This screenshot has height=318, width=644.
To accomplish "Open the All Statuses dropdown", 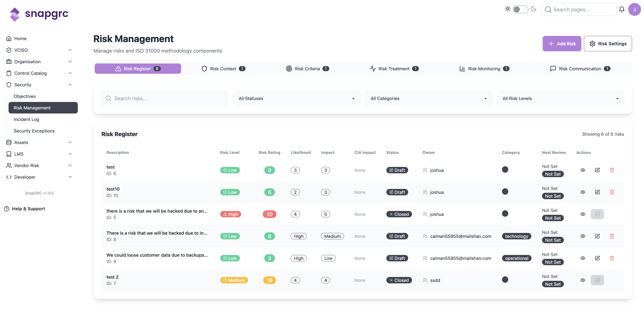I will 297,98.
